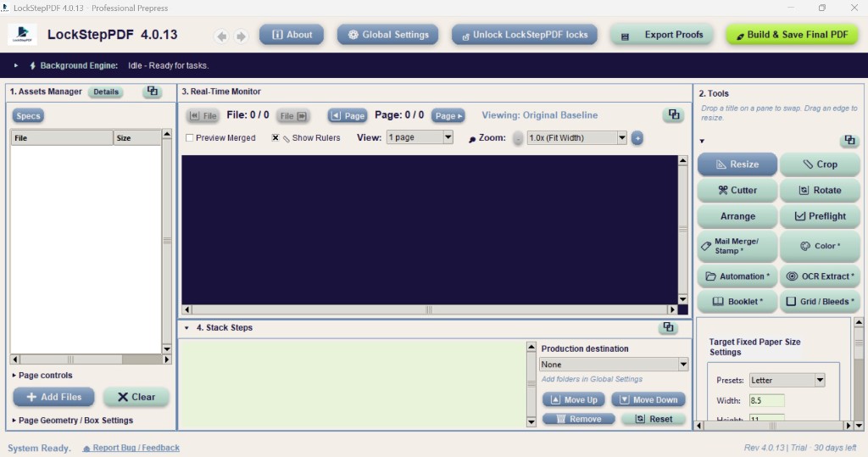Select the Cutter tool
The height and width of the screenshot is (457, 868).
pyautogui.click(x=737, y=190)
